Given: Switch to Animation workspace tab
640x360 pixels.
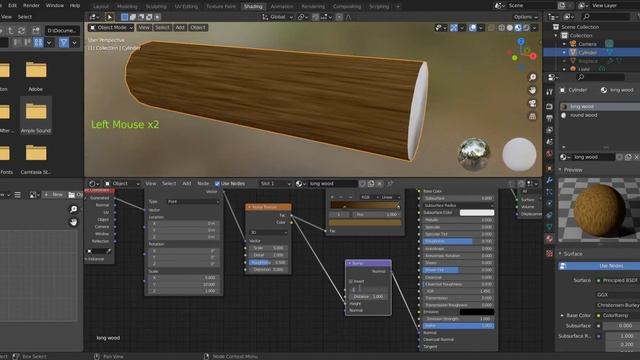Looking at the screenshot, I should pos(282,6).
